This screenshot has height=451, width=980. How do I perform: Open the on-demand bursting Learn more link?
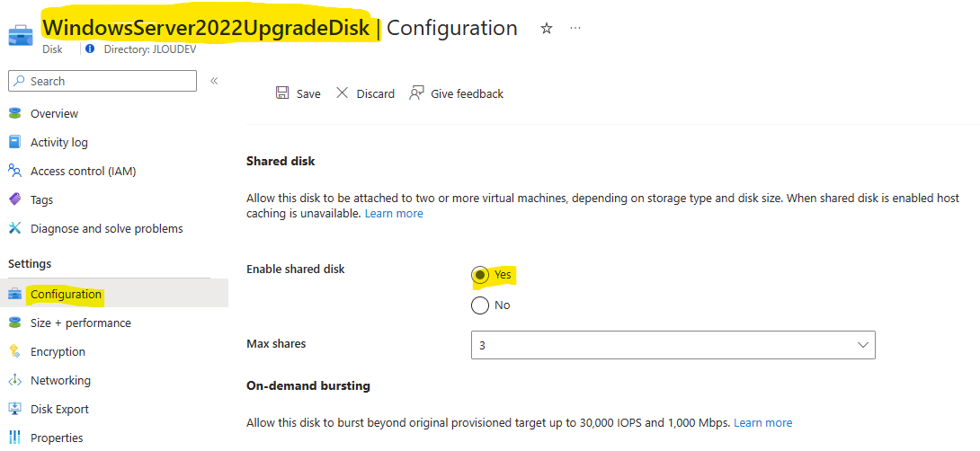(x=763, y=423)
